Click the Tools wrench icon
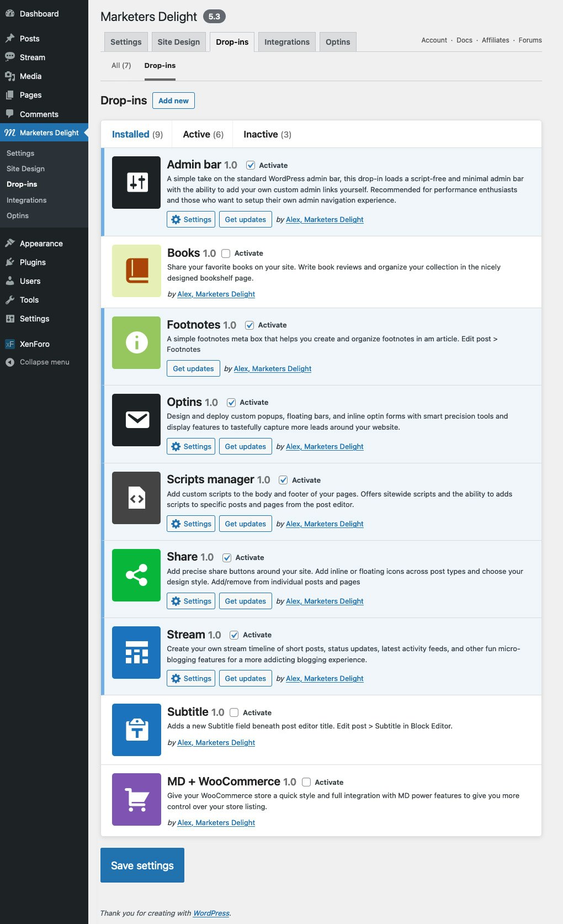The width and height of the screenshot is (563, 924). coord(10,299)
